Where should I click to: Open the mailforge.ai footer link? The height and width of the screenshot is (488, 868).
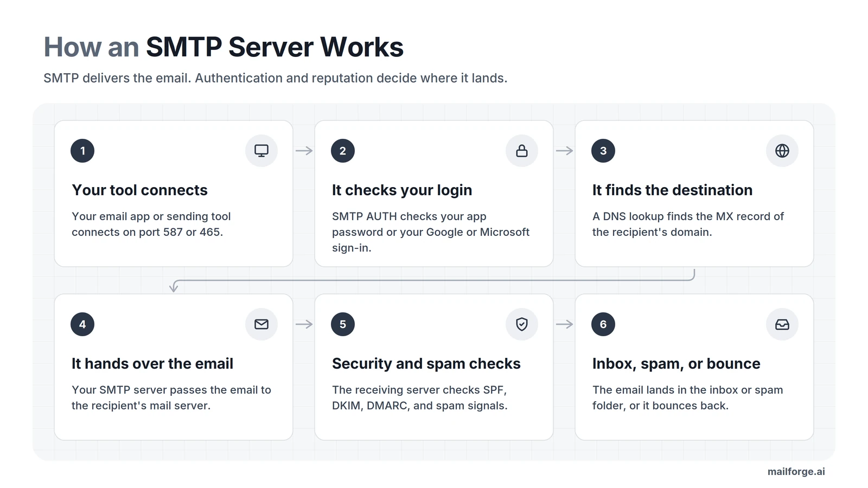(796, 472)
